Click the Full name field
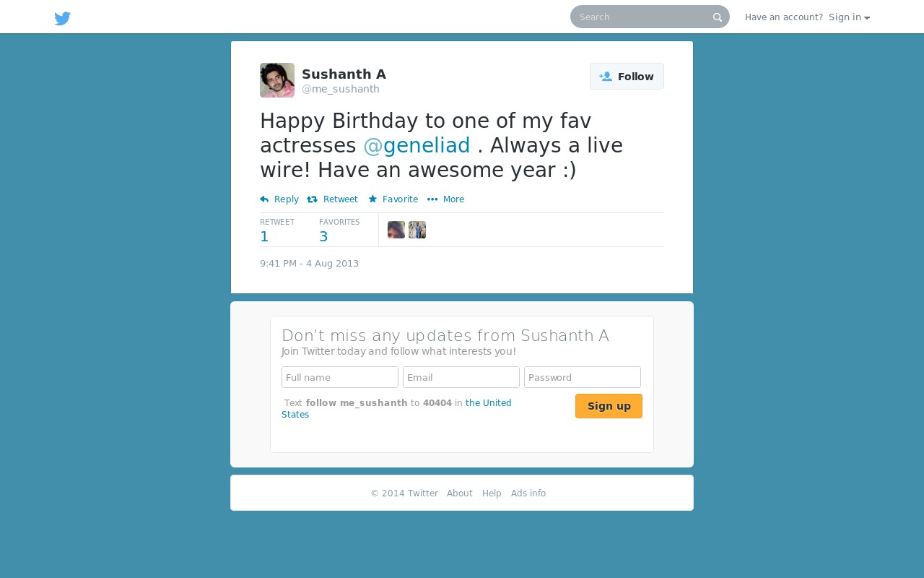 (340, 377)
